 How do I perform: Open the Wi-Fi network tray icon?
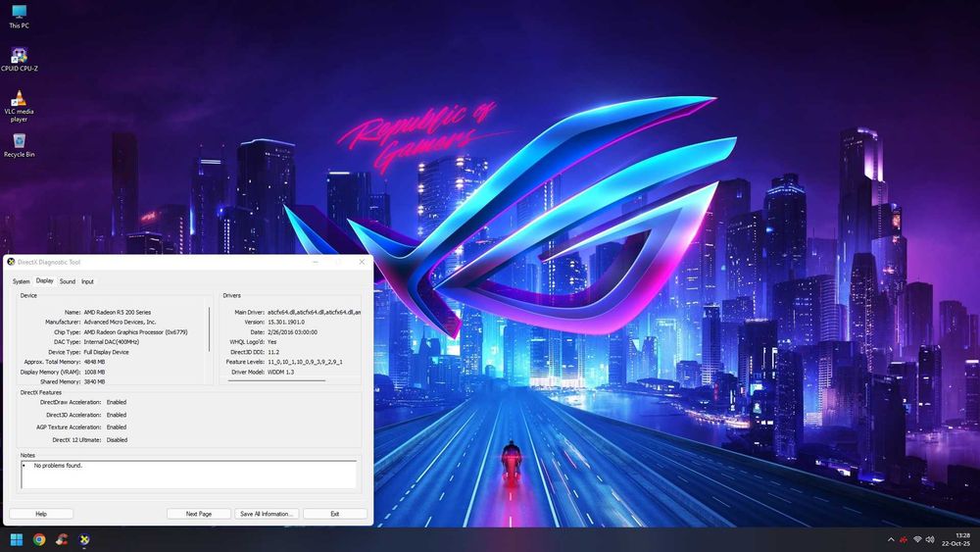tap(917, 539)
